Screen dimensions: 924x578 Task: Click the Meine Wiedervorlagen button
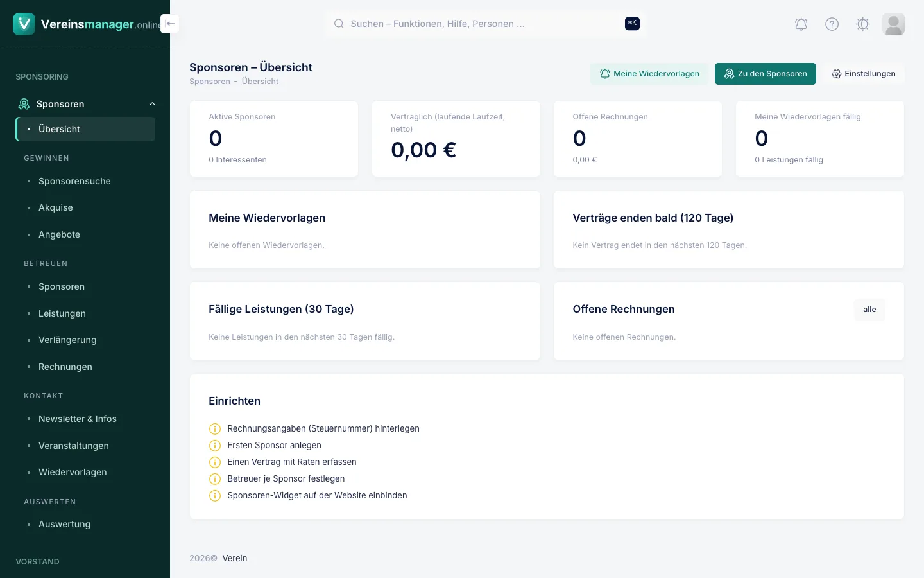click(x=649, y=74)
